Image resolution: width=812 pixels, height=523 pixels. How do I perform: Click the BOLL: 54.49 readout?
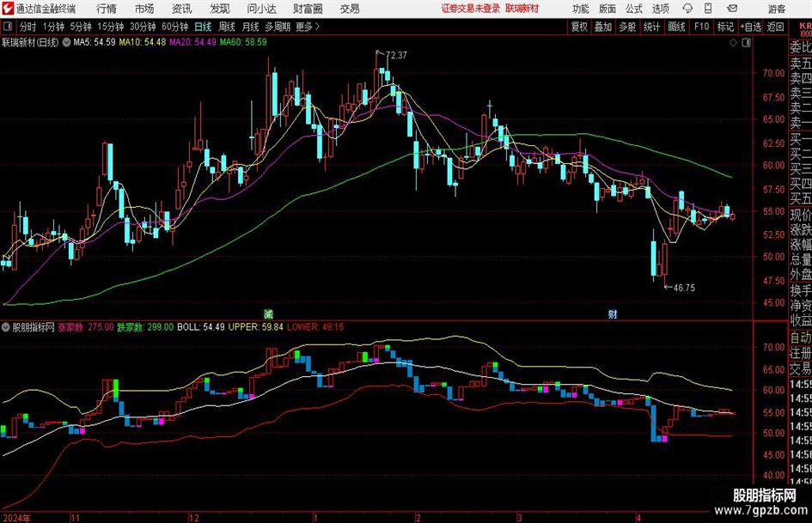pos(201,327)
